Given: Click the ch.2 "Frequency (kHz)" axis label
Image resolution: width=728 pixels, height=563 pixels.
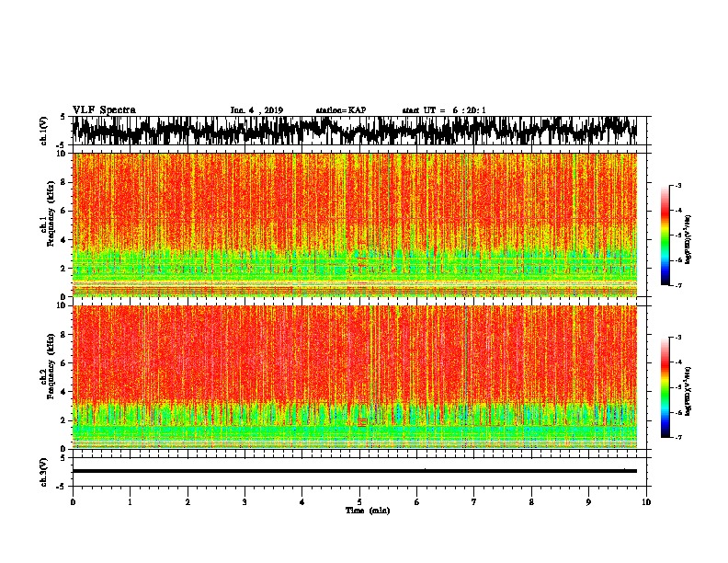Looking at the screenshot, I should coord(51,366).
